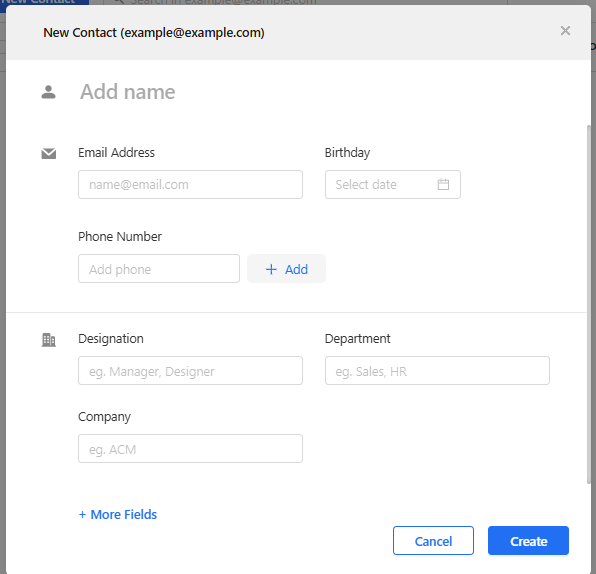The image size is (596, 574).
Task: Click the Add phone number button
Action: [286, 269]
